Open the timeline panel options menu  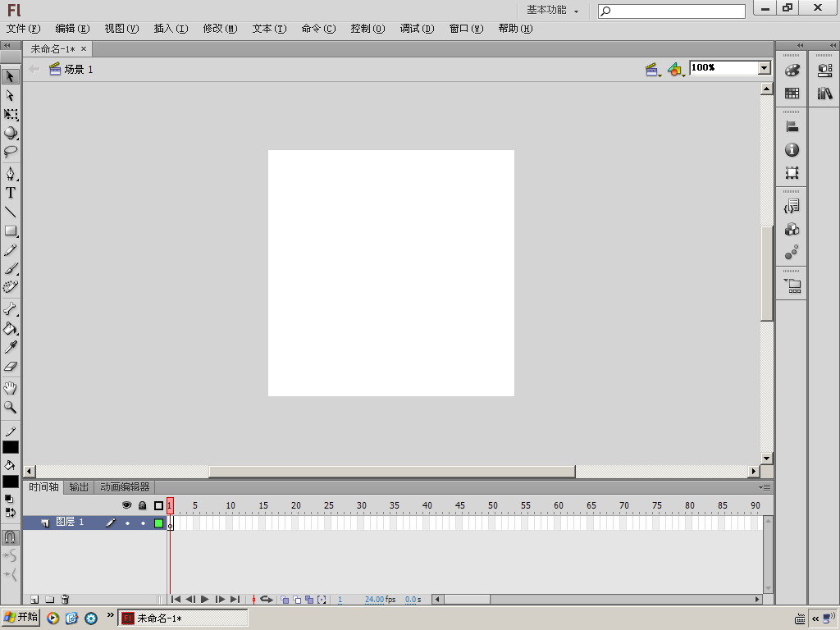point(765,487)
